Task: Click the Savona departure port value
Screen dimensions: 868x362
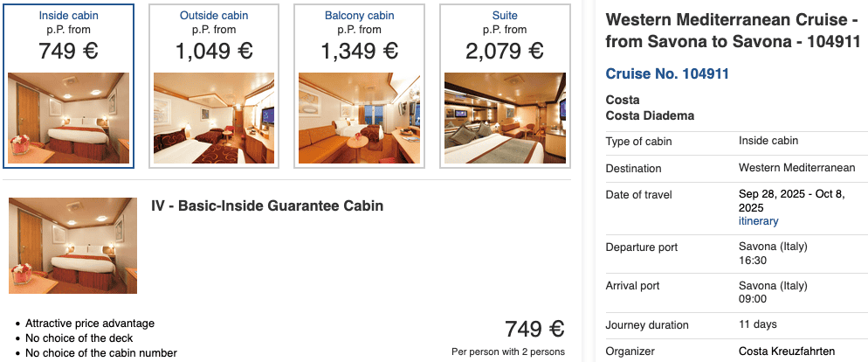Action: coord(773,247)
